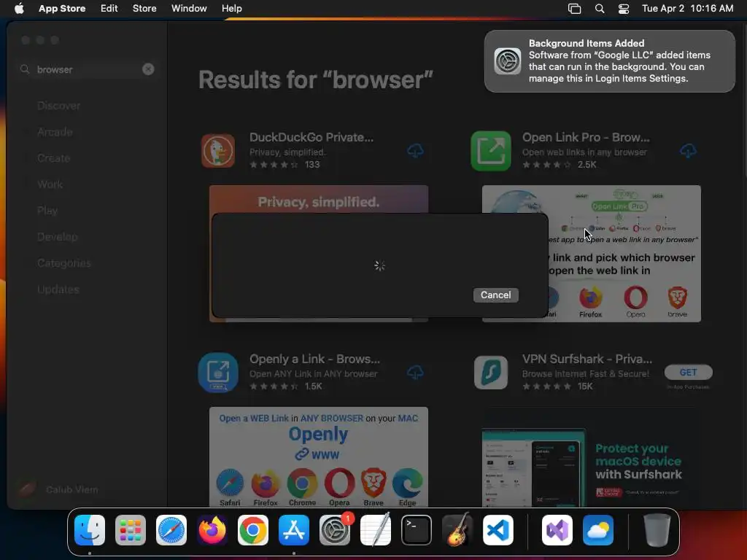Viewport: 747px width, 560px height.
Task: Cancel the loading dialog
Action: point(495,295)
